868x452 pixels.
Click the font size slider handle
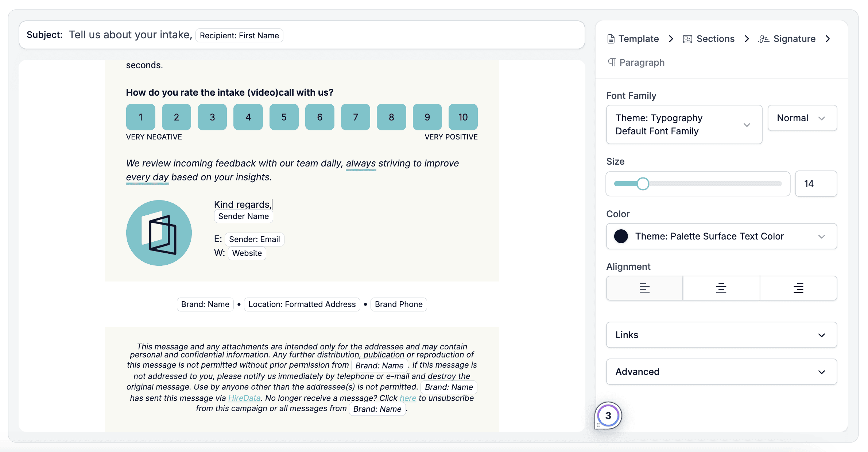[643, 184]
